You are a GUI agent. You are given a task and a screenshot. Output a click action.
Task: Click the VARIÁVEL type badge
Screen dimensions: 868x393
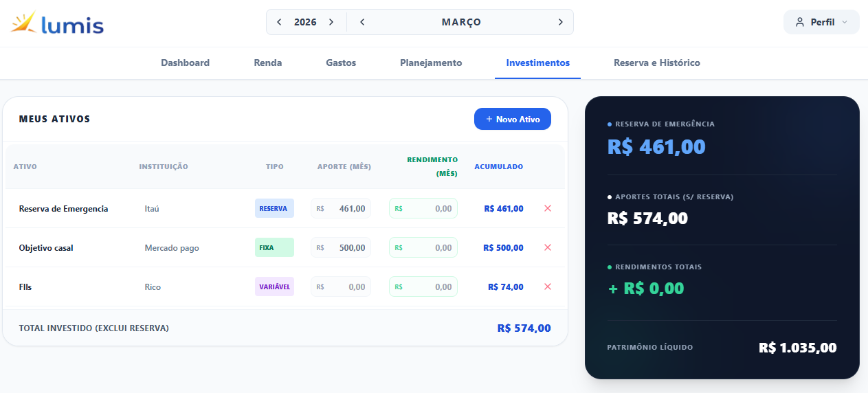[x=274, y=287]
